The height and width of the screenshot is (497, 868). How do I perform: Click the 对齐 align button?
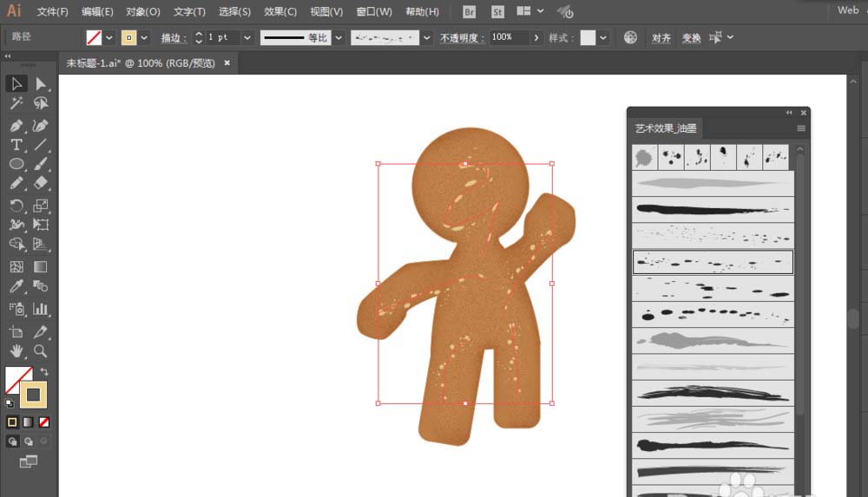pyautogui.click(x=661, y=37)
